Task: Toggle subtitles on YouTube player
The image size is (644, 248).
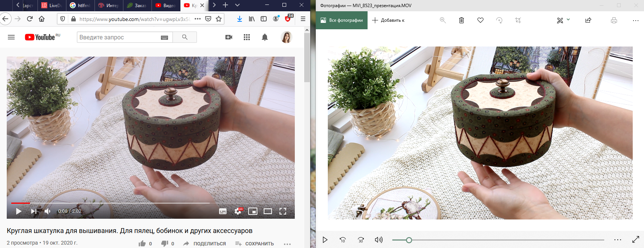Action: tap(223, 211)
